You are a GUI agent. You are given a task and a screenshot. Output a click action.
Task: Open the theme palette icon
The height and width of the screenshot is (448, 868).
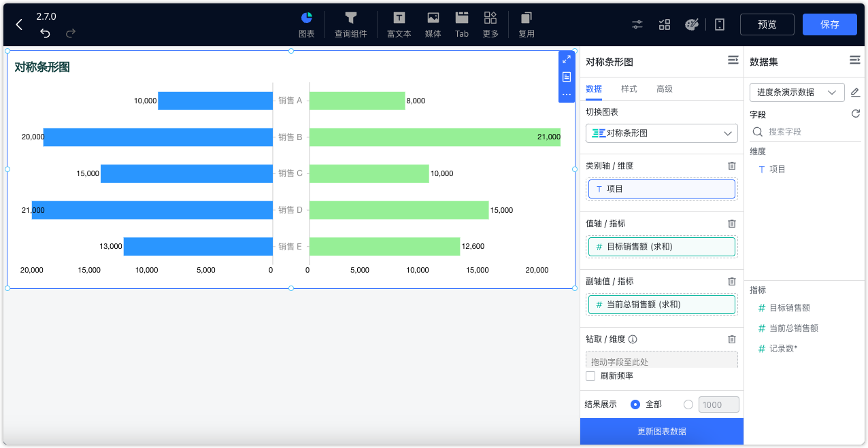tap(692, 24)
